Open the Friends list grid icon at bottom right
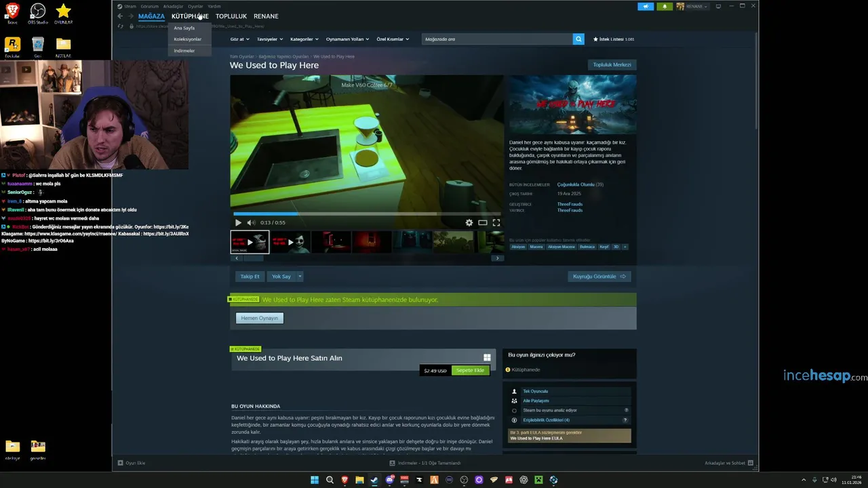868x488 pixels. [750, 463]
